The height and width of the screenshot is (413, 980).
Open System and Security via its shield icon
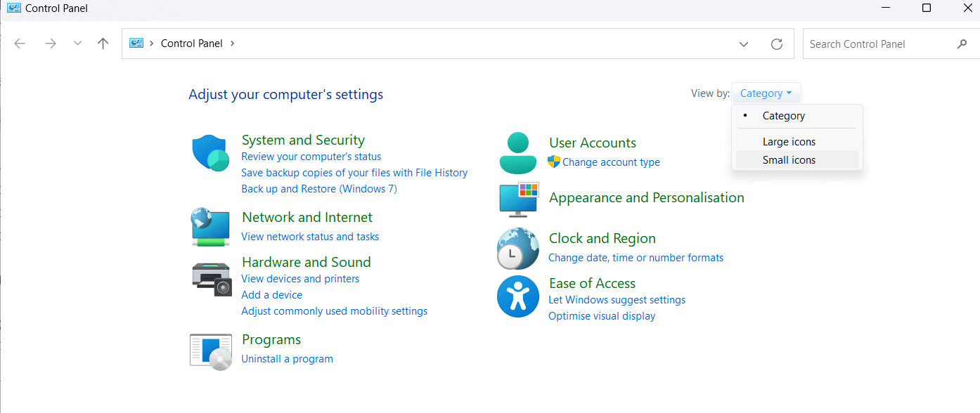210,152
